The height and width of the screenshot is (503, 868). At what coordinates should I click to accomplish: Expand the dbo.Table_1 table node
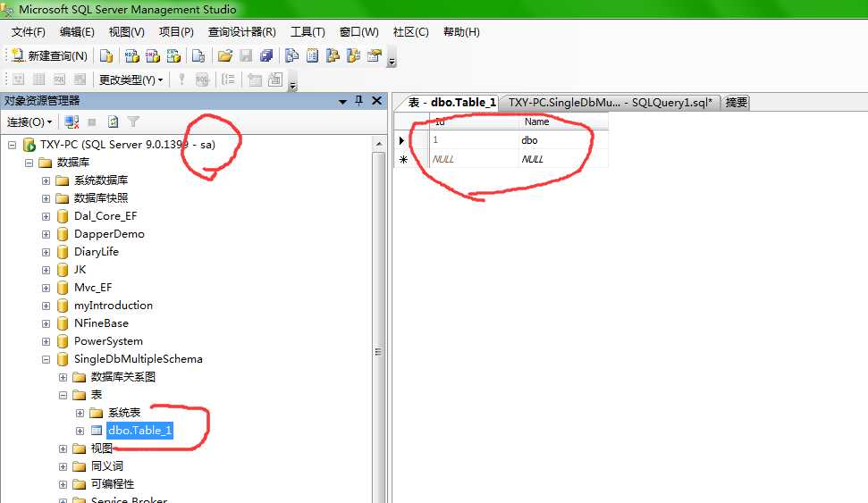pyautogui.click(x=80, y=431)
